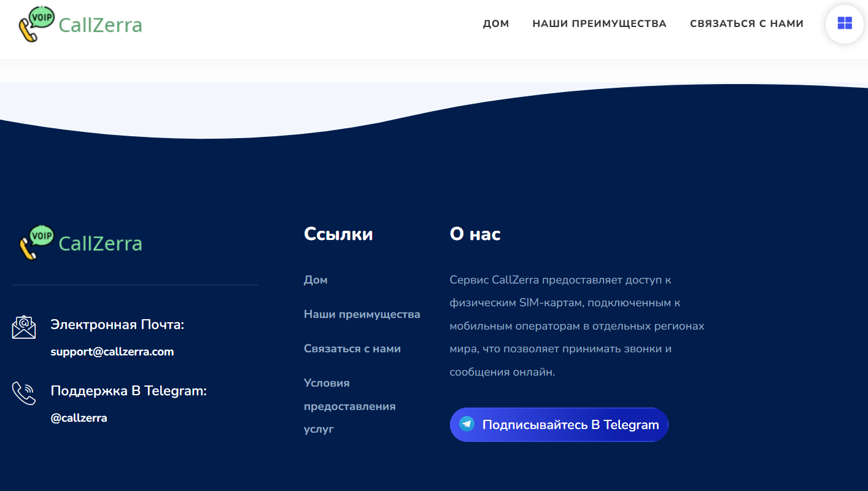The height and width of the screenshot is (491, 868).
Task: Click the Поддержка в Telegram label
Action: [x=128, y=391]
